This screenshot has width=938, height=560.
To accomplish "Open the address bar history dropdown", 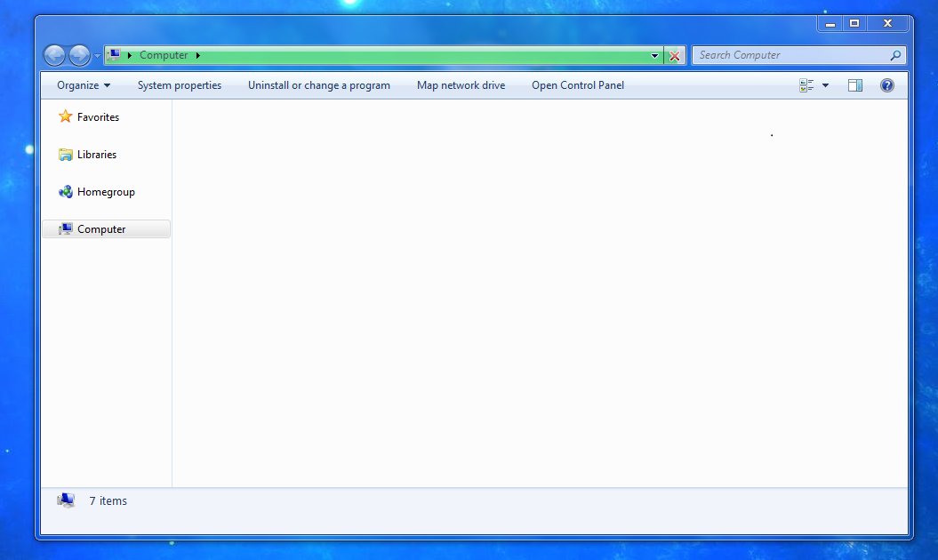I will point(654,56).
